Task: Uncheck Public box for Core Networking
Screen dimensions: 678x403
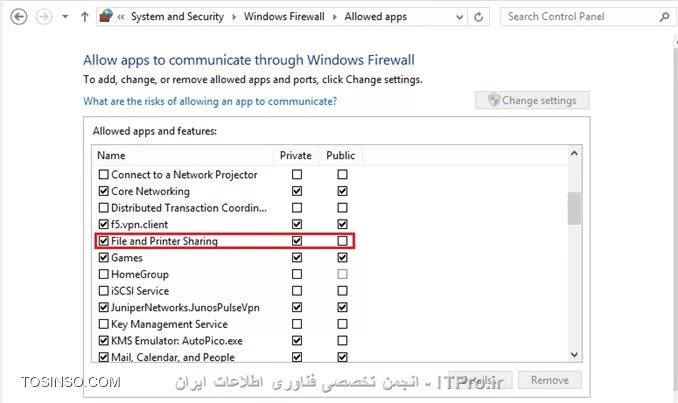Action: (342, 191)
